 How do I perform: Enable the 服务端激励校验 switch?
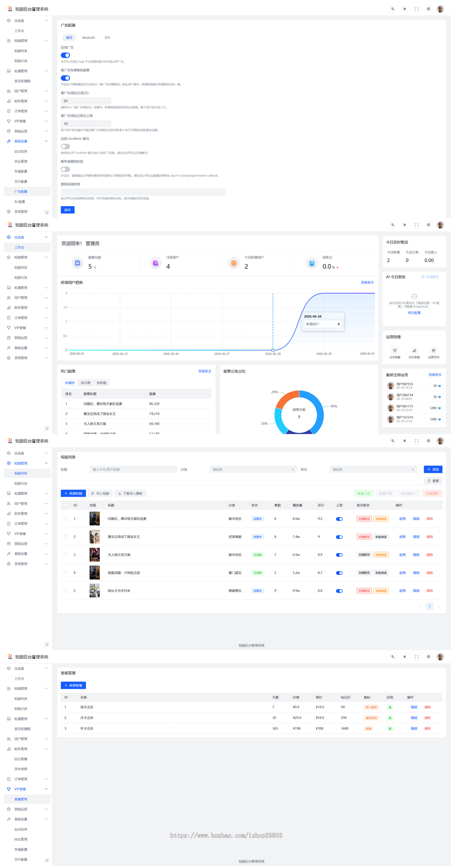coord(65,169)
